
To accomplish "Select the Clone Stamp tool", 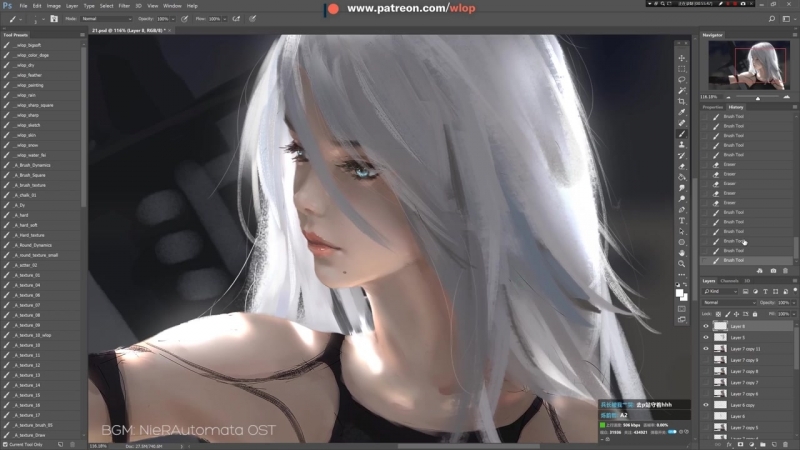I will pyautogui.click(x=682, y=144).
